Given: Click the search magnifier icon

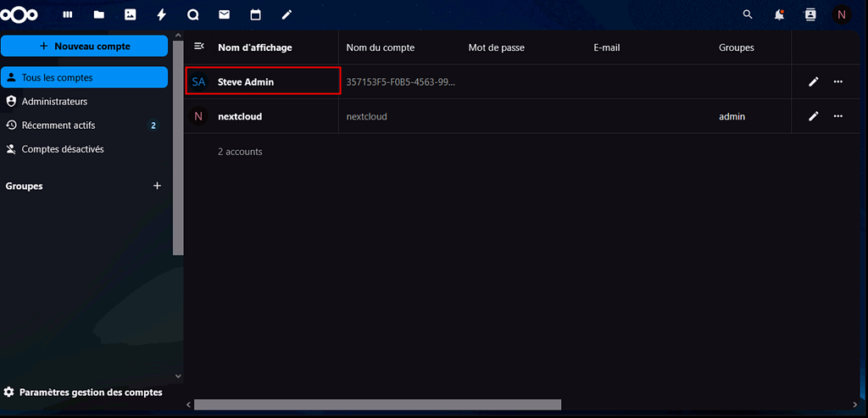Looking at the screenshot, I should [747, 14].
